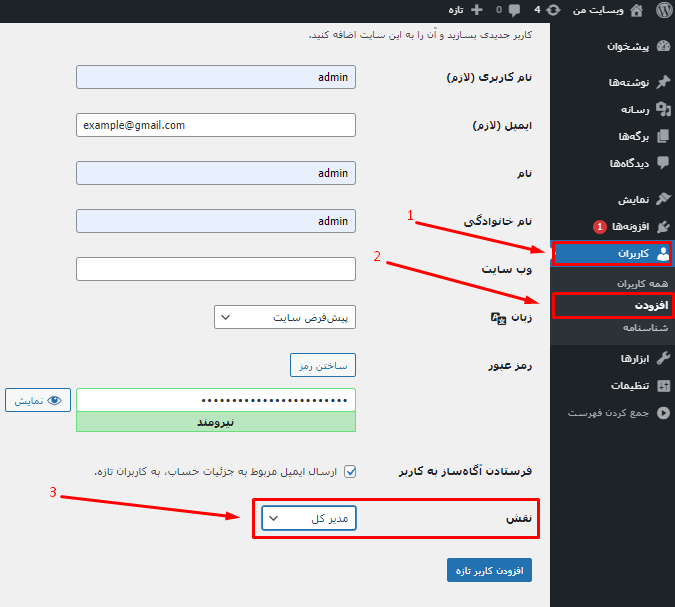Screen dimensions: 675x607
Task: Click the first name field نام
Action: point(216,173)
